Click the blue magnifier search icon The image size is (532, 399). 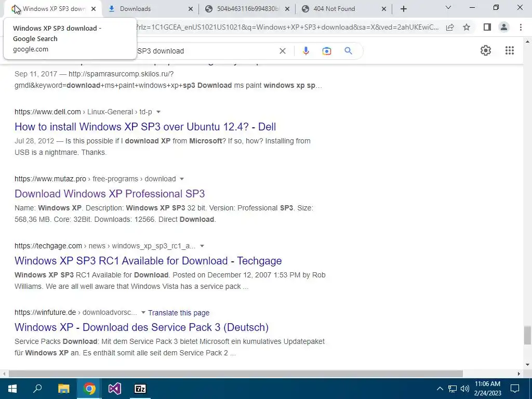point(348,51)
